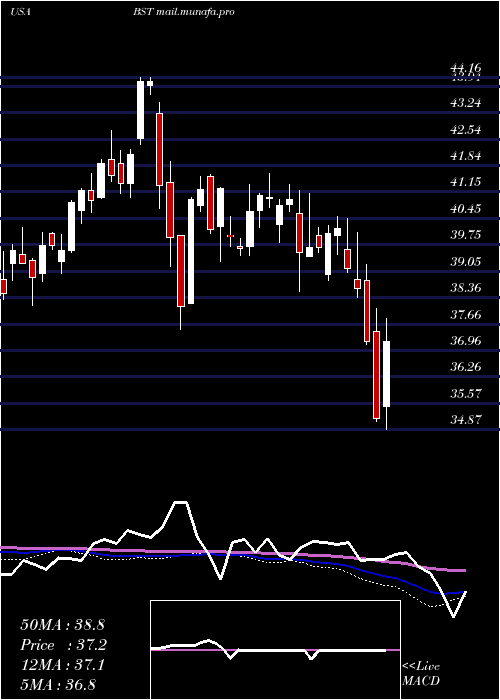The height and width of the screenshot is (700, 500).
Task: Click the 40.45 price axis label
Action: [x=466, y=209]
